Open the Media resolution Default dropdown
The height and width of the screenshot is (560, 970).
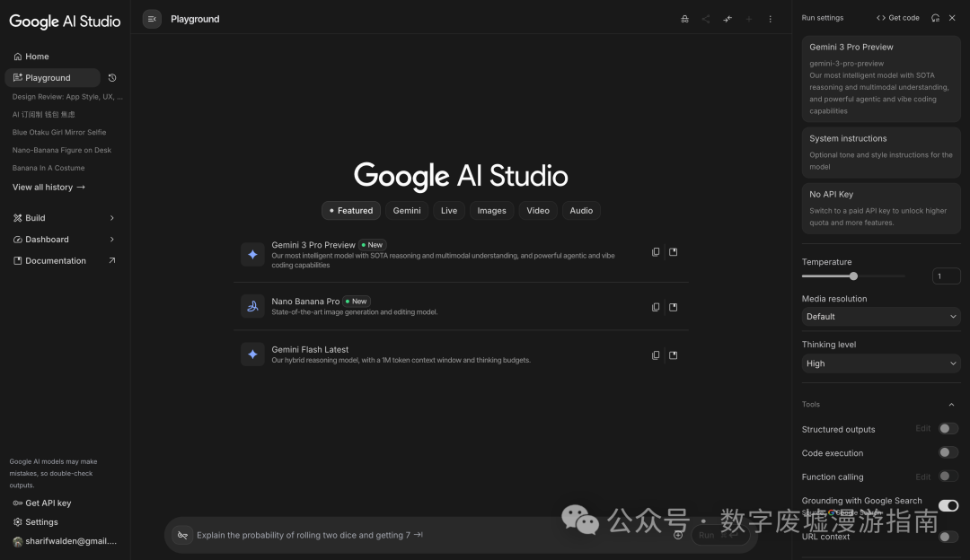pyautogui.click(x=881, y=317)
